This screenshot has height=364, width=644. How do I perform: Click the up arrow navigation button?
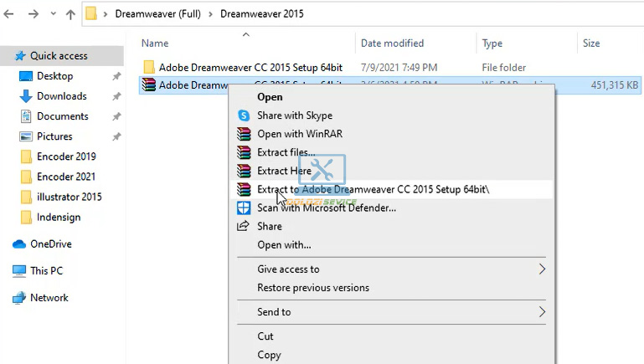point(68,14)
